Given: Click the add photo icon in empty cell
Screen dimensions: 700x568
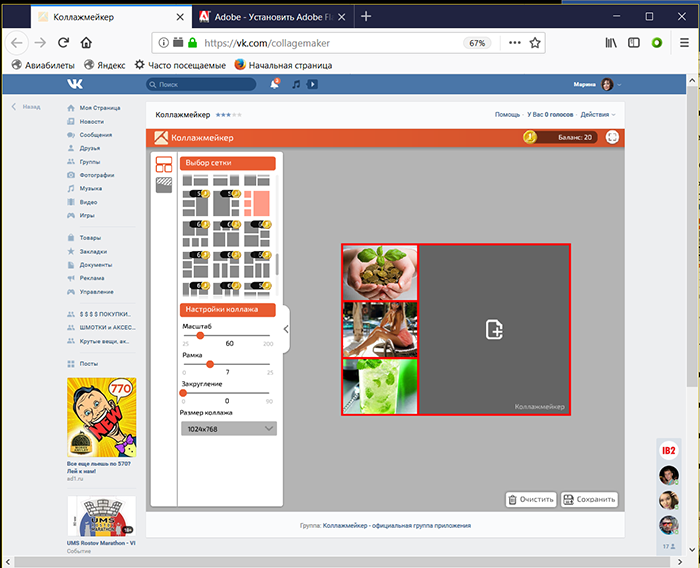Looking at the screenshot, I should (x=494, y=329).
